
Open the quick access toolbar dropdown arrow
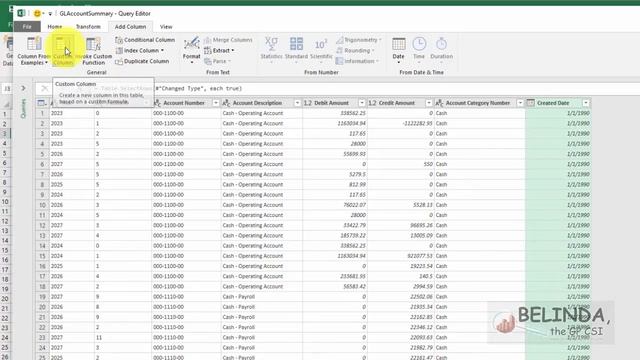(50, 14)
